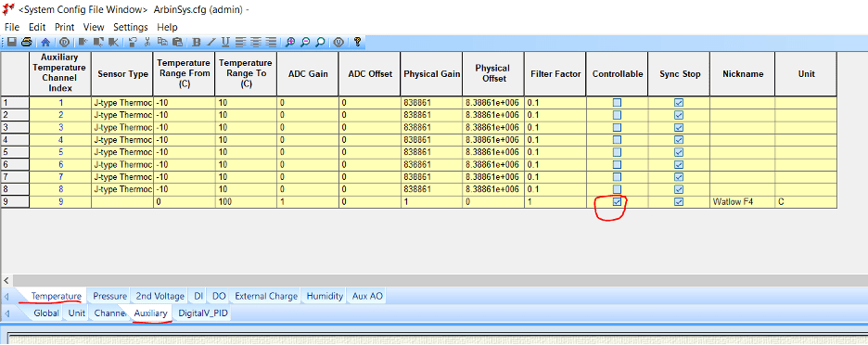Click the upper tab strip scroll-left arrow
The height and width of the screenshot is (345, 868).
pos(6,297)
